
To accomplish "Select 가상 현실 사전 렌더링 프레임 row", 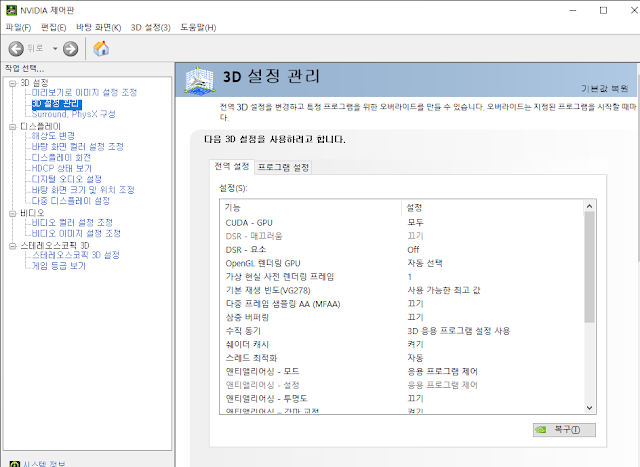I will (402, 277).
